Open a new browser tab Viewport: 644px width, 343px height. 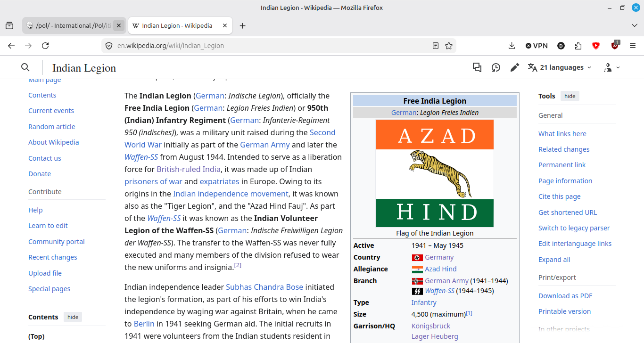pos(242,25)
